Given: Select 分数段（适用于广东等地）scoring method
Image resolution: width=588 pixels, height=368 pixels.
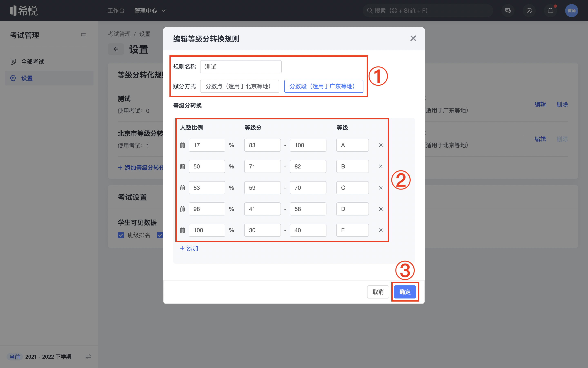Looking at the screenshot, I should tap(324, 86).
